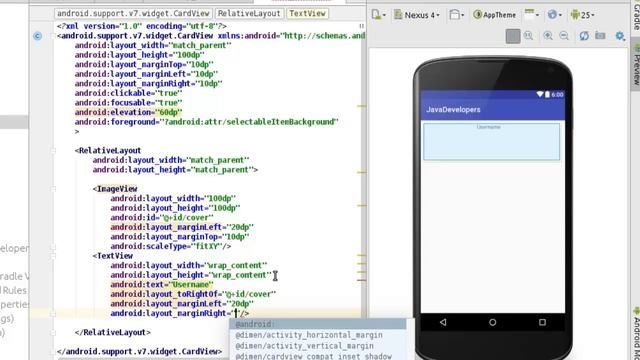Click the back button on phone preview

tap(443, 322)
